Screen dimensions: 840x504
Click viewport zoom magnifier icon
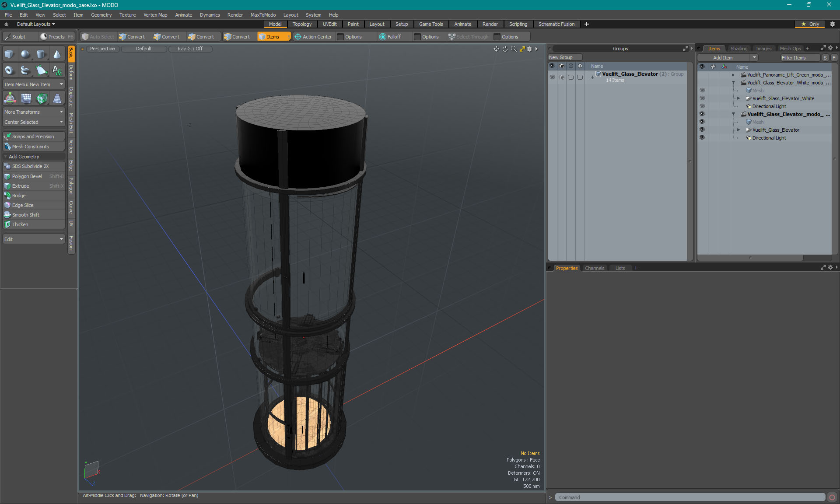tap(514, 49)
